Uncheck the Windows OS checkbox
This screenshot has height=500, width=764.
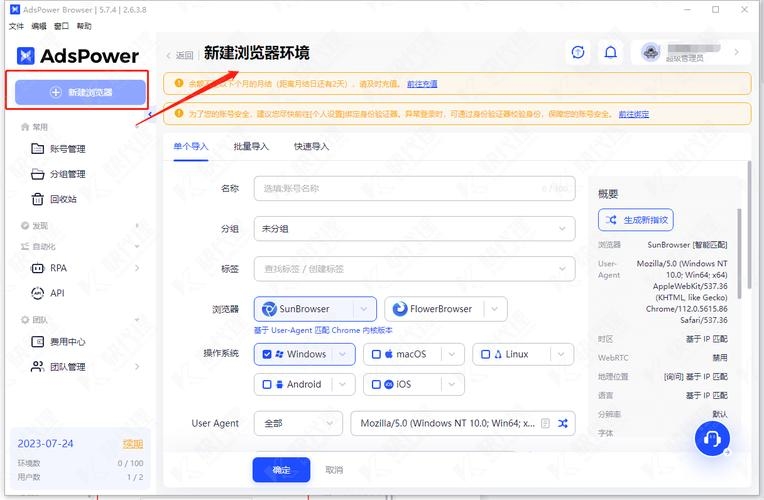click(x=267, y=354)
